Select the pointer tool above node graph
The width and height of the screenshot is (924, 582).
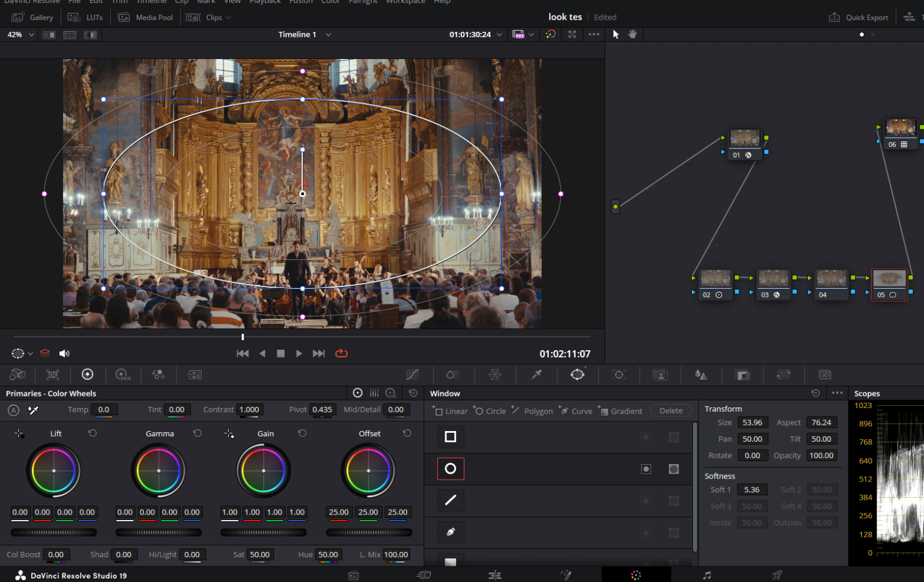point(615,34)
